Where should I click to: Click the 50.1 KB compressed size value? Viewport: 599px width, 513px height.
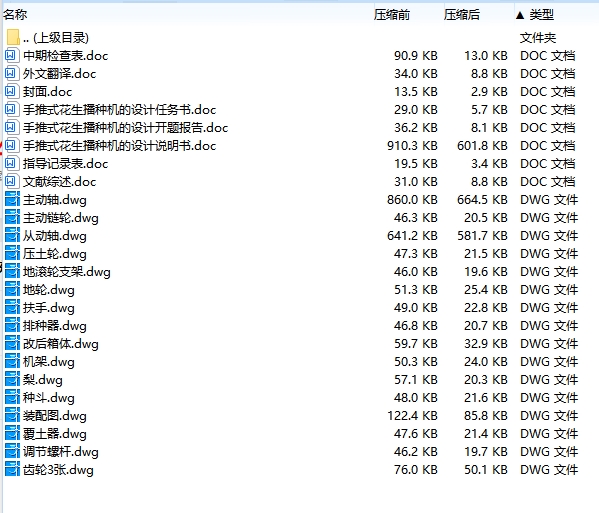coord(486,469)
